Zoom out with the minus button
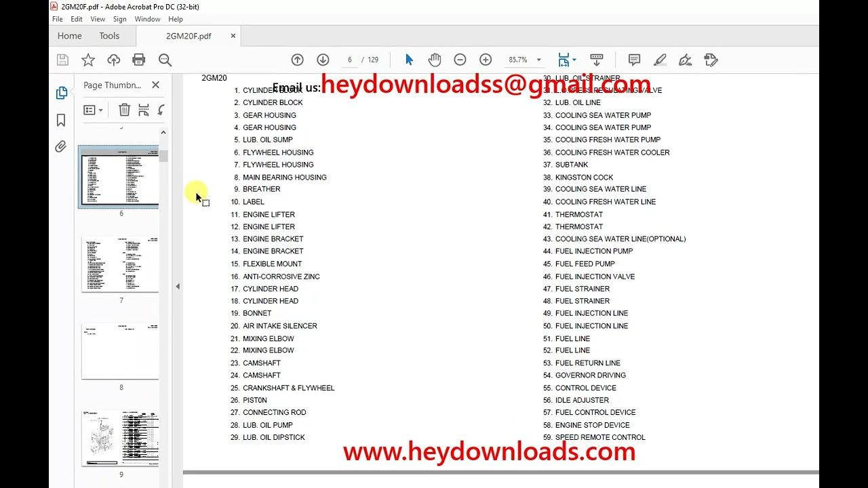The image size is (868, 488). coord(460,60)
